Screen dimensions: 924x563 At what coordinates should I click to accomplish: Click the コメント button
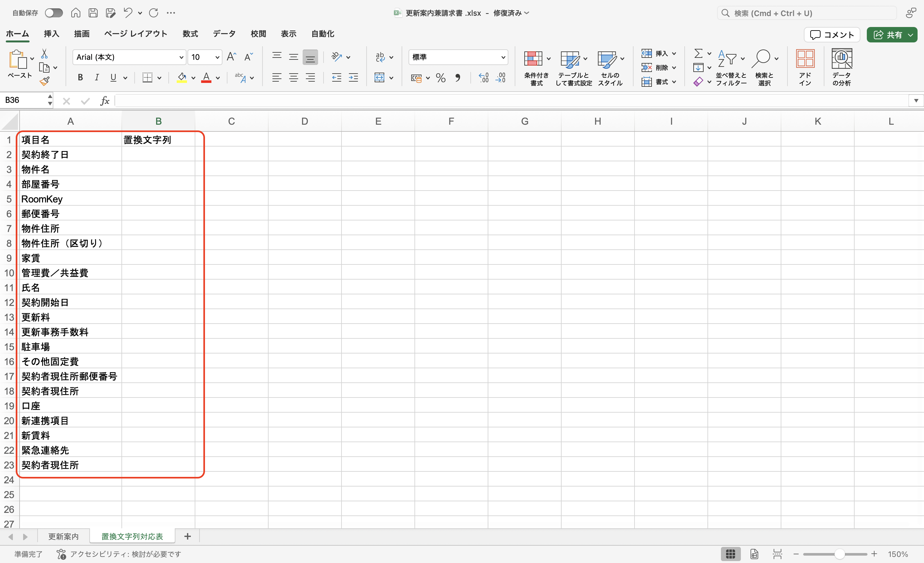pos(832,35)
